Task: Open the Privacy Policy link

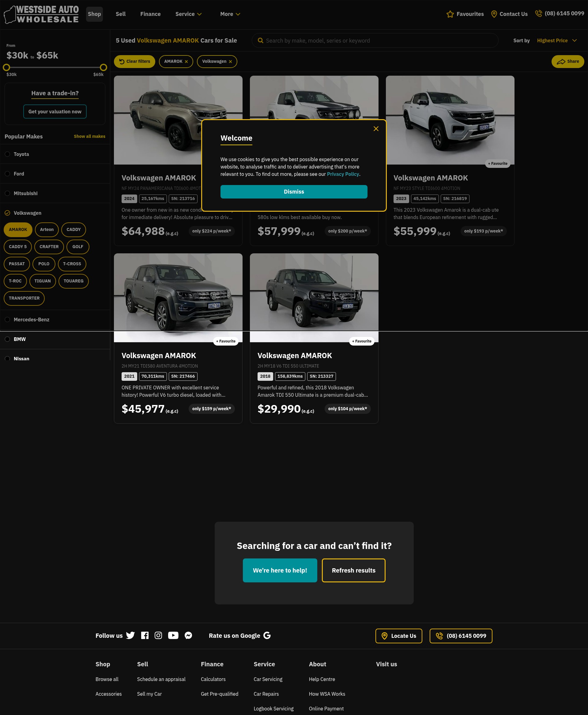Action: coord(343,174)
